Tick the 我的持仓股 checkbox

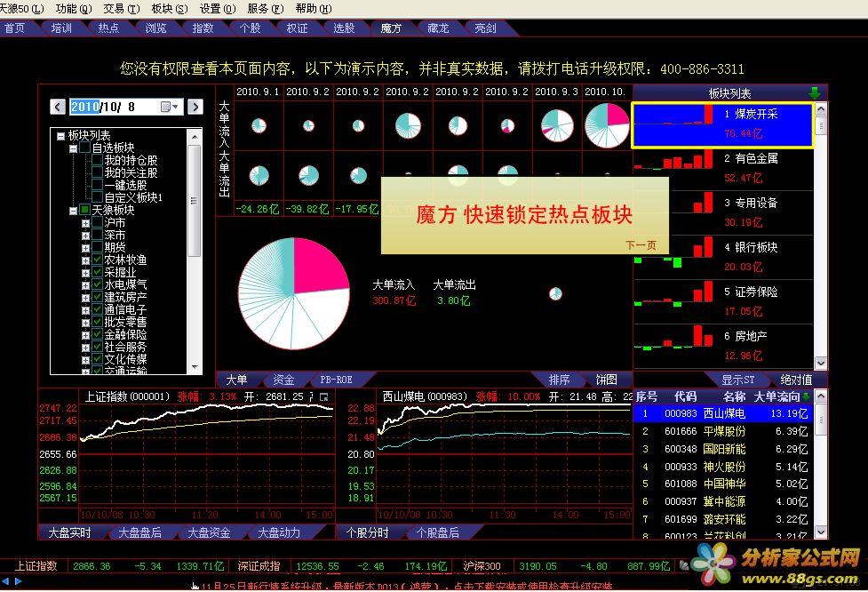98,160
